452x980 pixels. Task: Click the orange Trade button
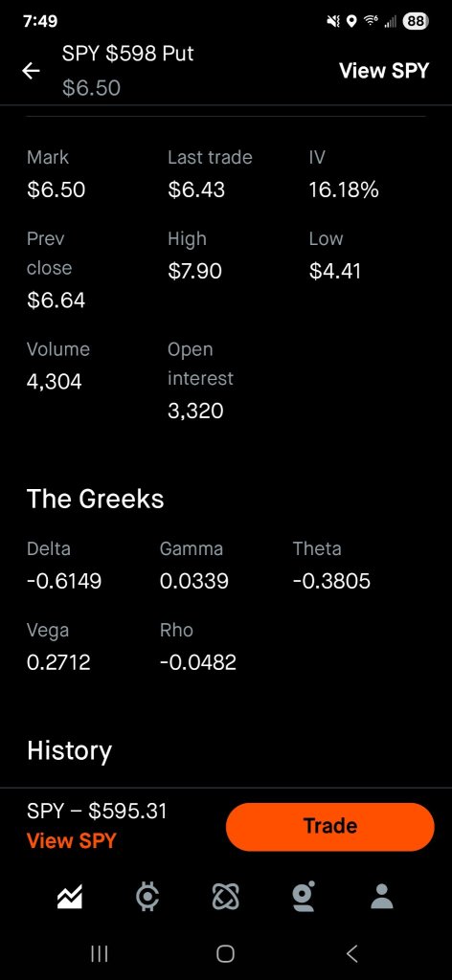[330, 826]
